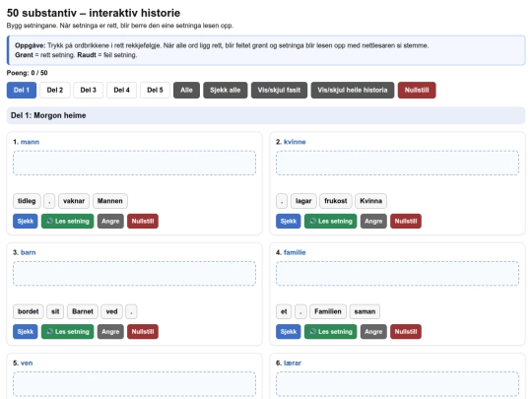532x399 pixels.
Task: Pick the word chip Mannen
Action: point(110,201)
